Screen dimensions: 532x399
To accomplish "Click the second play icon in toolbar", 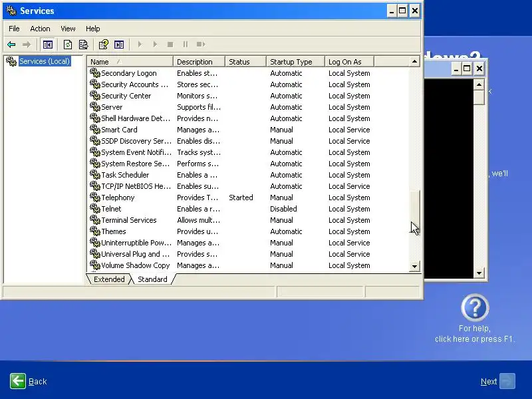I will coord(155,45).
